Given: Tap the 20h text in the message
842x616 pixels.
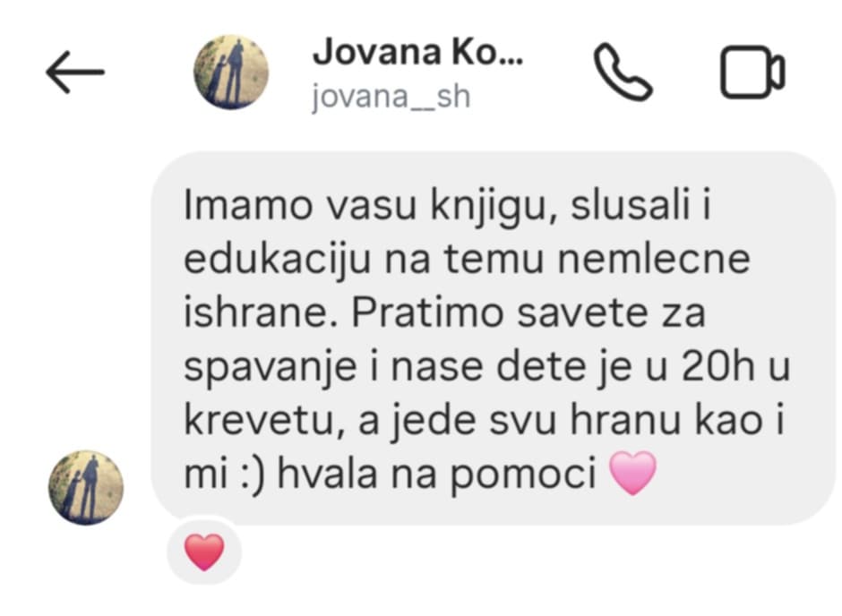Looking at the screenshot, I should 718,367.
